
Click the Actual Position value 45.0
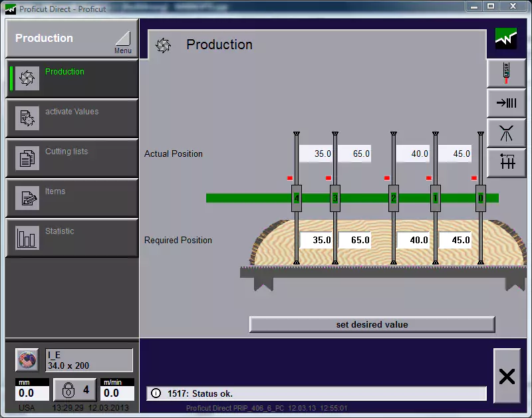coord(456,154)
